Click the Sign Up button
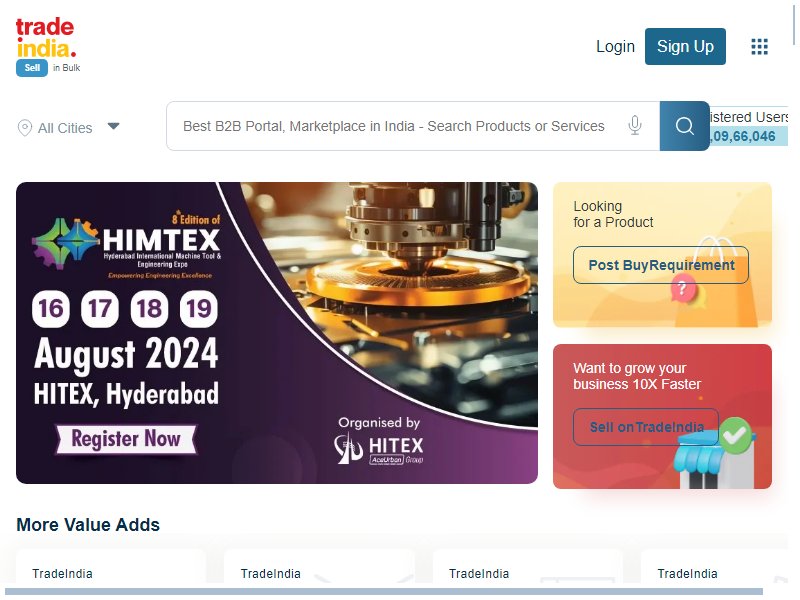Screen dimensions: 800x600 click(685, 46)
